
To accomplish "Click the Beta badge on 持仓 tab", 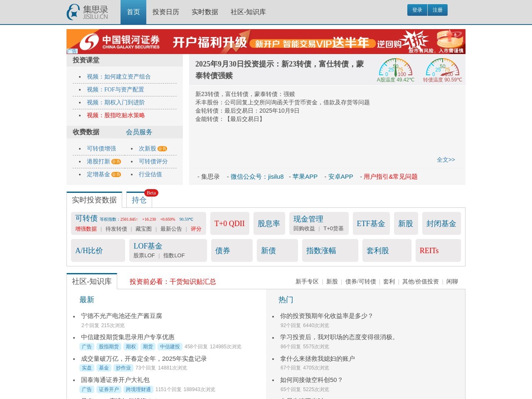I will [151, 193].
